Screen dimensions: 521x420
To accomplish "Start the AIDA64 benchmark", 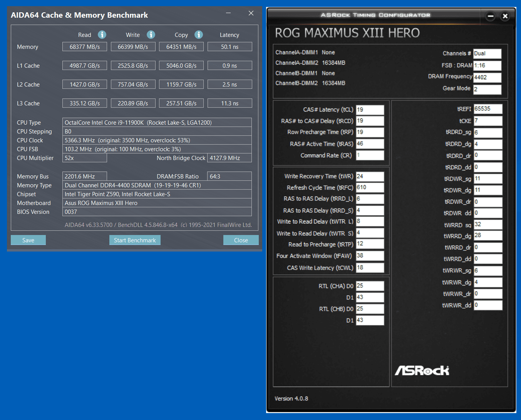I will pos(135,240).
